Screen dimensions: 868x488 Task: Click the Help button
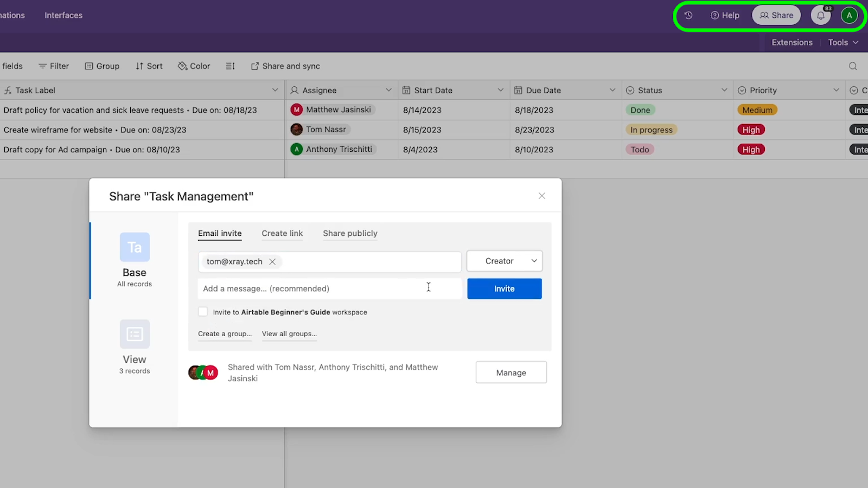pos(725,15)
